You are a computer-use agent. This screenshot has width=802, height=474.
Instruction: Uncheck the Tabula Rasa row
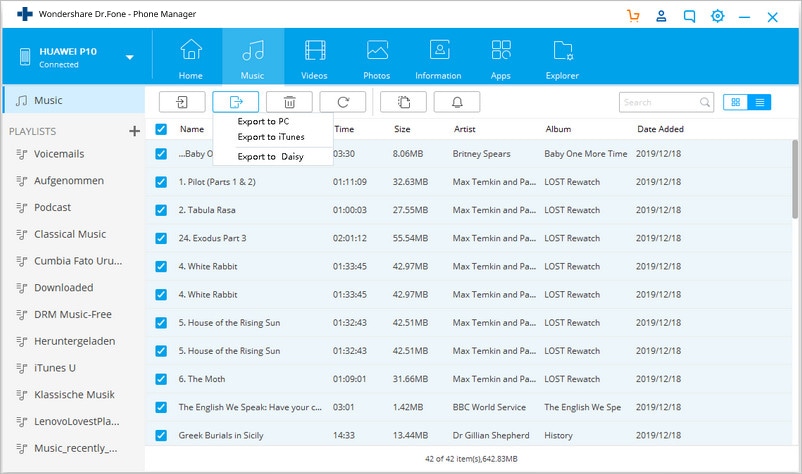(x=161, y=210)
